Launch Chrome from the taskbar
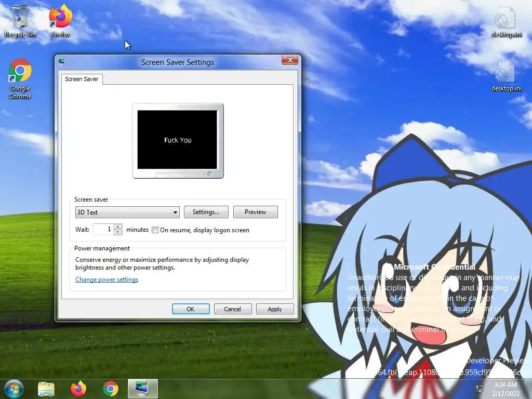 pos(111,389)
